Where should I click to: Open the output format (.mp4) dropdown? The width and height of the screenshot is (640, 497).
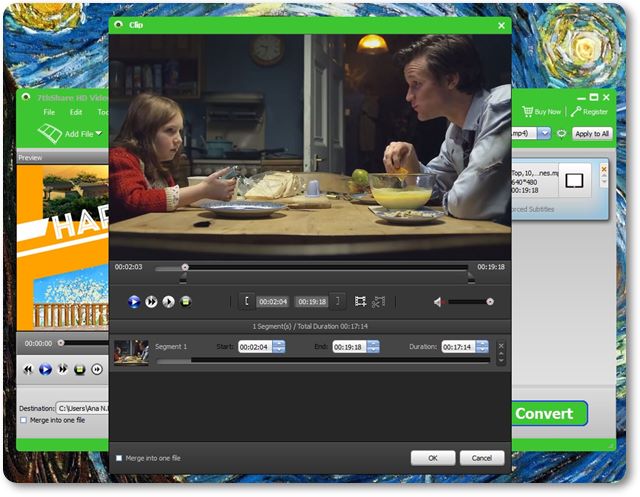(544, 133)
